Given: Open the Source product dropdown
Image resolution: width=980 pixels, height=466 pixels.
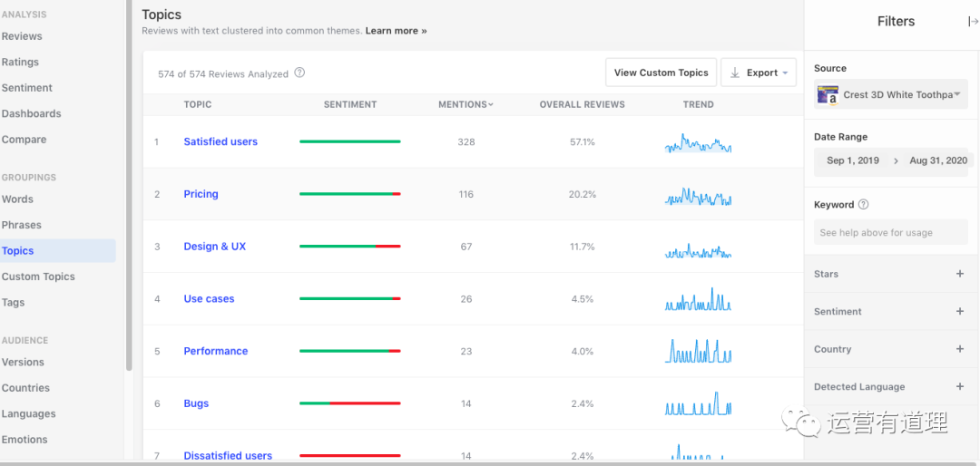Looking at the screenshot, I should coord(956,94).
